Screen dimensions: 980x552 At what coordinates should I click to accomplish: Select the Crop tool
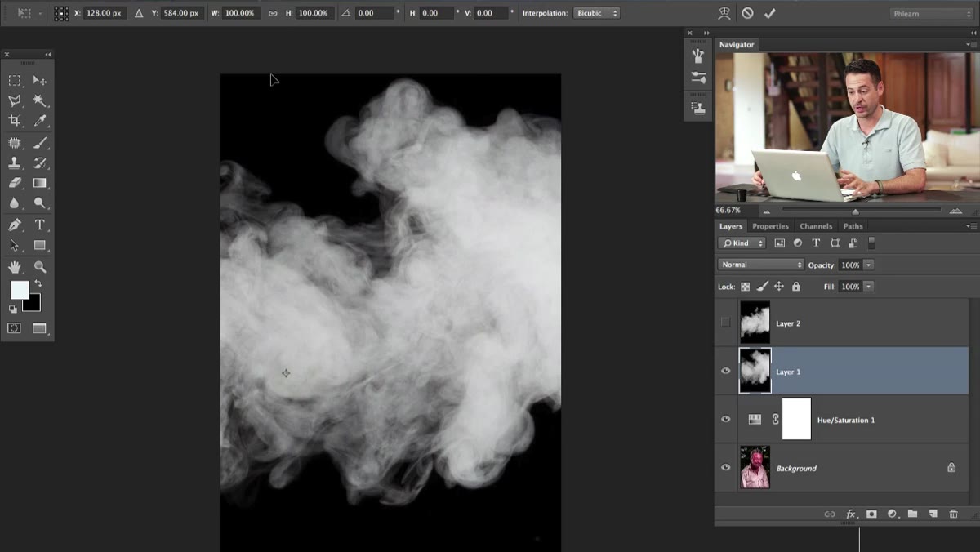15,121
